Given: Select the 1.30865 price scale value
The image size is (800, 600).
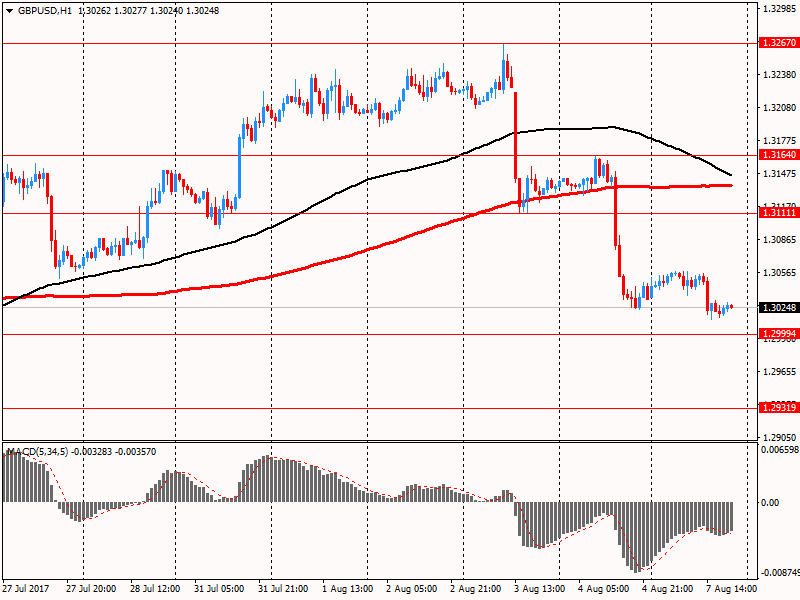Looking at the screenshot, I should pyautogui.click(x=780, y=239).
